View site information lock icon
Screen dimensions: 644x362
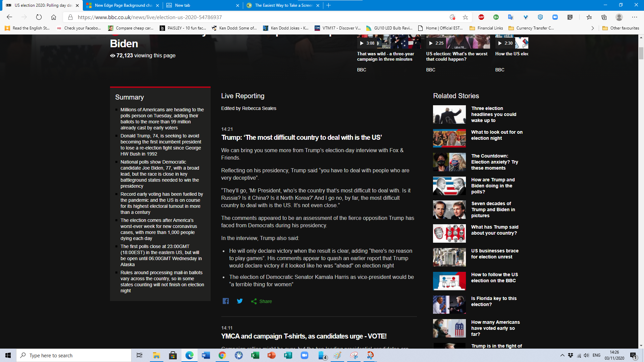pos(70,17)
